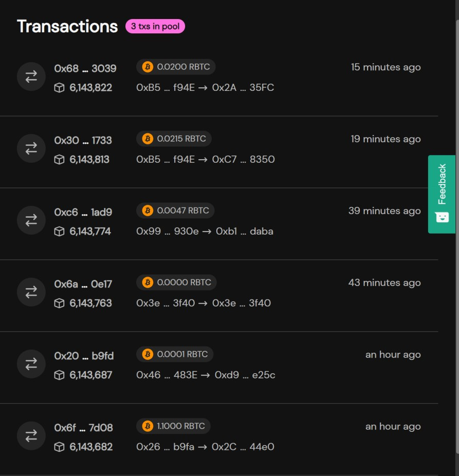Click the pink '3 txs in pool' badge
459x476 pixels.
[x=154, y=25]
